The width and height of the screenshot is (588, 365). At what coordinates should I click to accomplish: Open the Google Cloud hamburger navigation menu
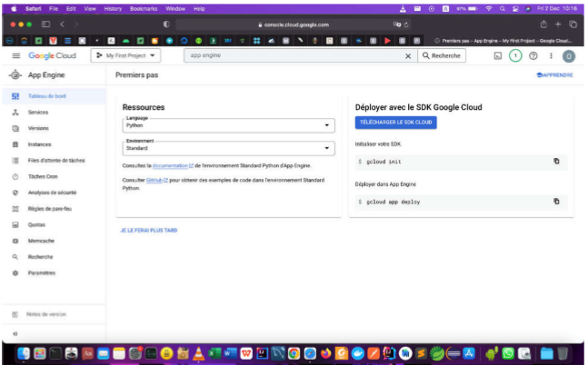pyautogui.click(x=16, y=55)
